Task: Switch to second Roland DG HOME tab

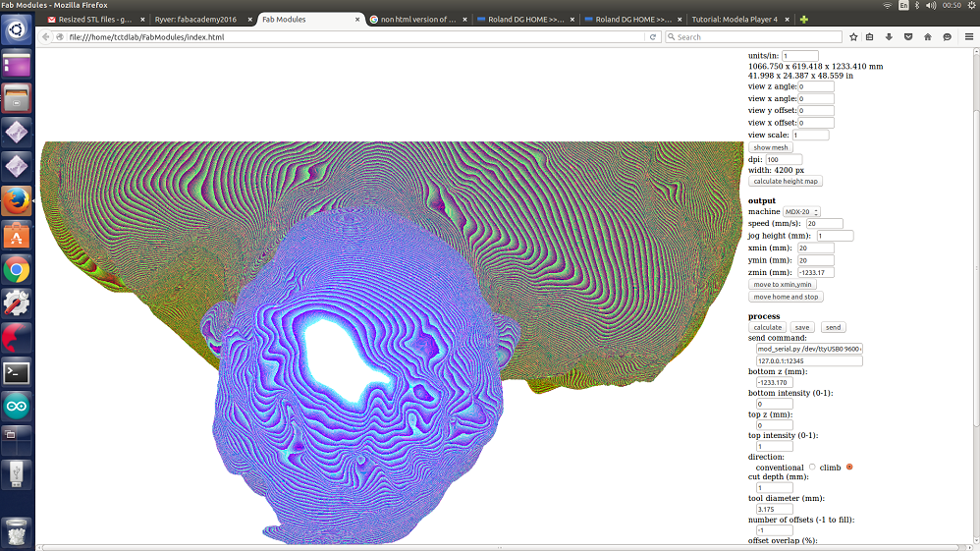Action: tap(633, 20)
